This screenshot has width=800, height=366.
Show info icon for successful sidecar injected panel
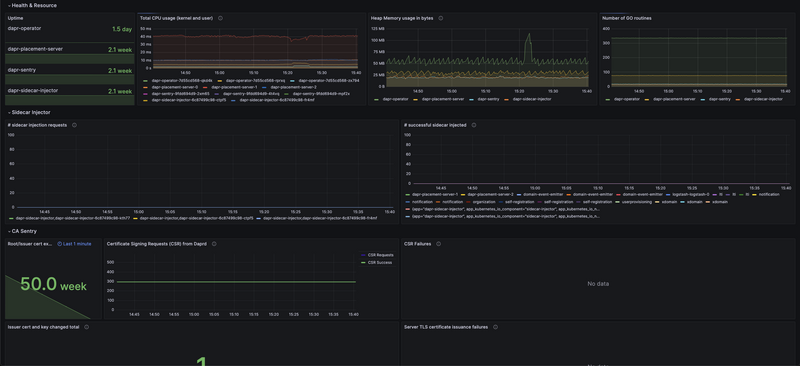pos(473,125)
